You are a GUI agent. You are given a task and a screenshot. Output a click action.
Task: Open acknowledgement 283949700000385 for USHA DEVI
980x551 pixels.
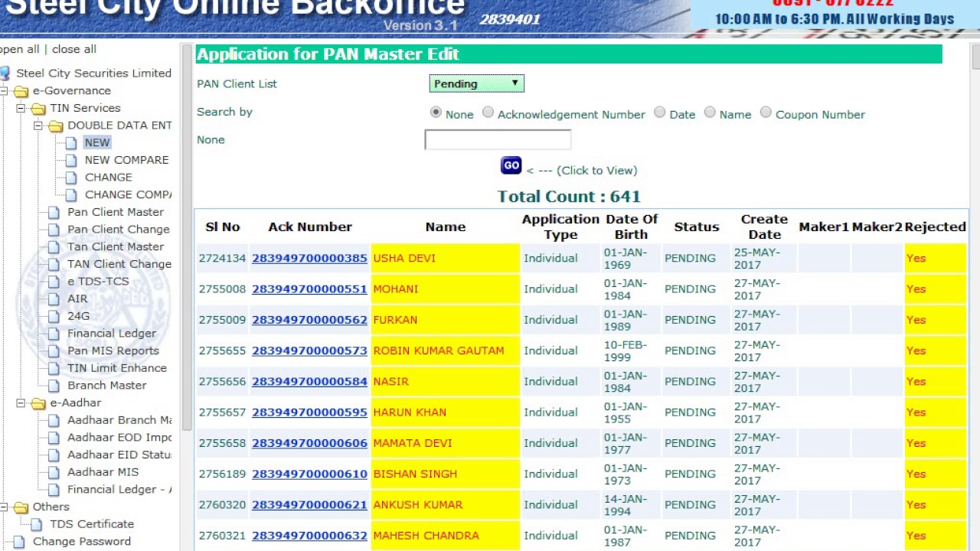(309, 258)
